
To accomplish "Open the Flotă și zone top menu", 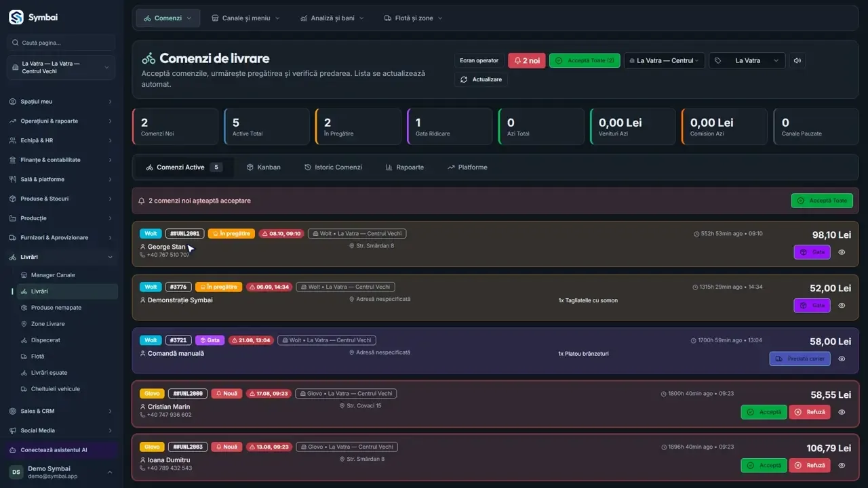I will coord(413,18).
